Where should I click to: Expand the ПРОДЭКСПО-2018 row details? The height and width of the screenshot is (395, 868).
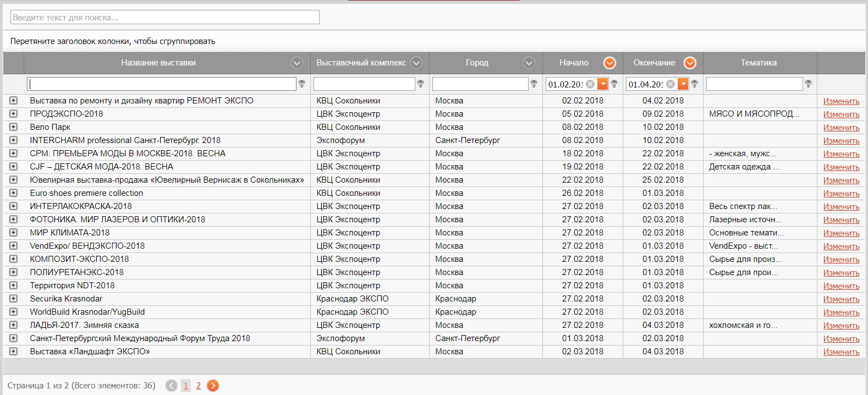coord(13,114)
